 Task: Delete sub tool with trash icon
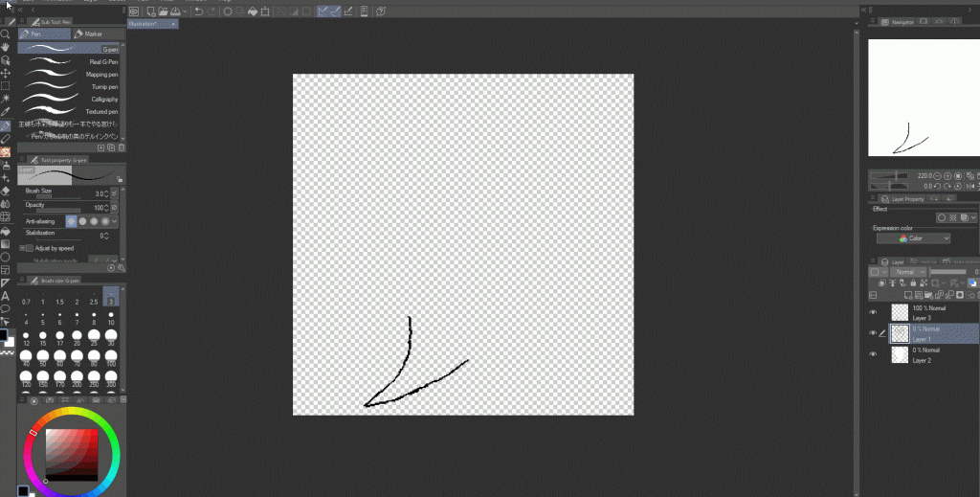pyautogui.click(x=121, y=147)
